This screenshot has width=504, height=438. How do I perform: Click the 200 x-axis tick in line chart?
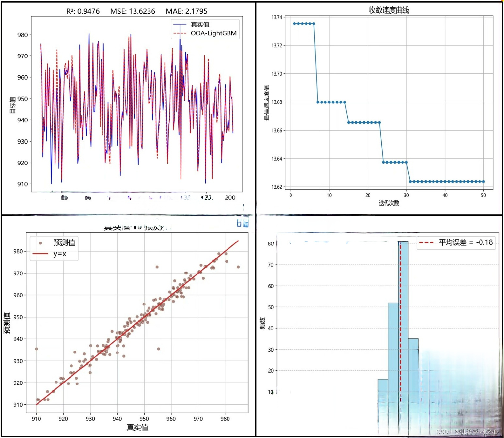[230, 197]
